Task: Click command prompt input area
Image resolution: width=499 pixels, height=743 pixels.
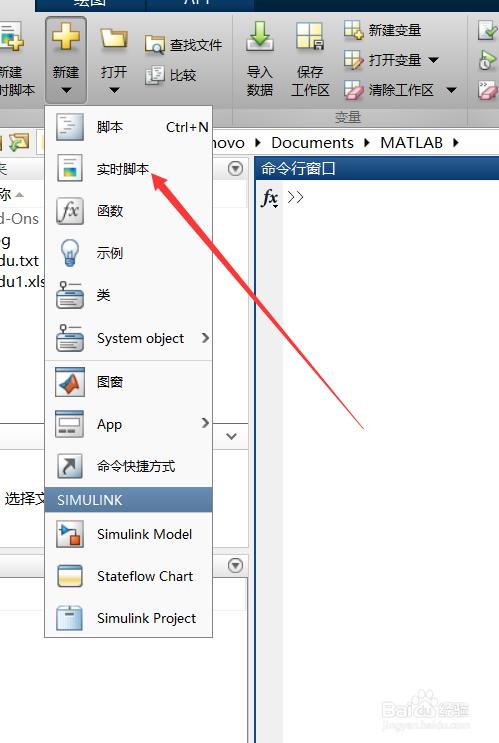Action: [391, 197]
